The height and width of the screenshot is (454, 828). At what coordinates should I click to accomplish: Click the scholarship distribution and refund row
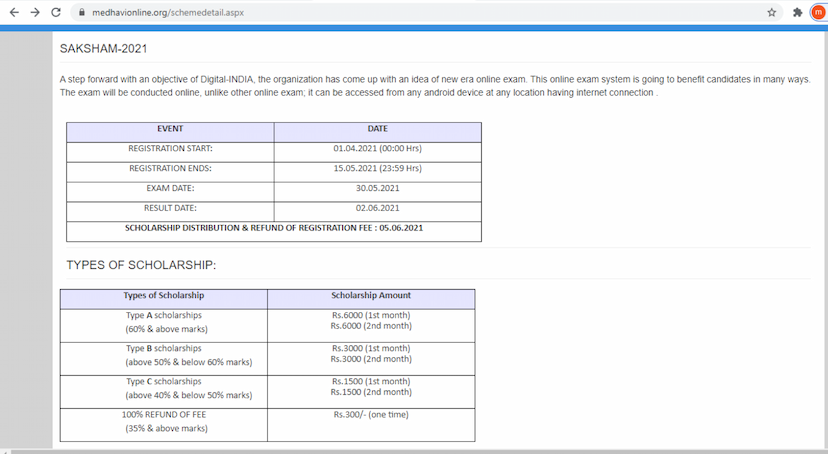[273, 228]
